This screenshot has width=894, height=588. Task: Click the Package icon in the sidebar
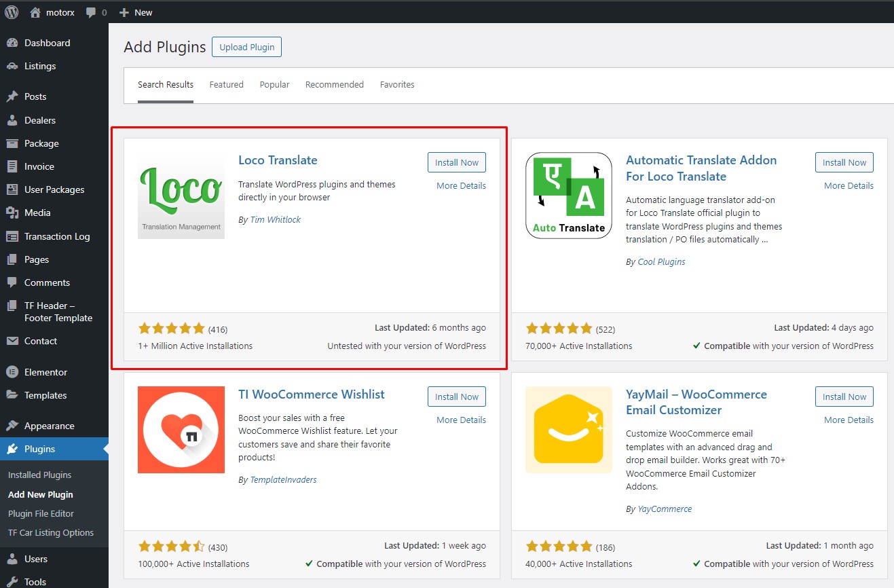coord(12,143)
